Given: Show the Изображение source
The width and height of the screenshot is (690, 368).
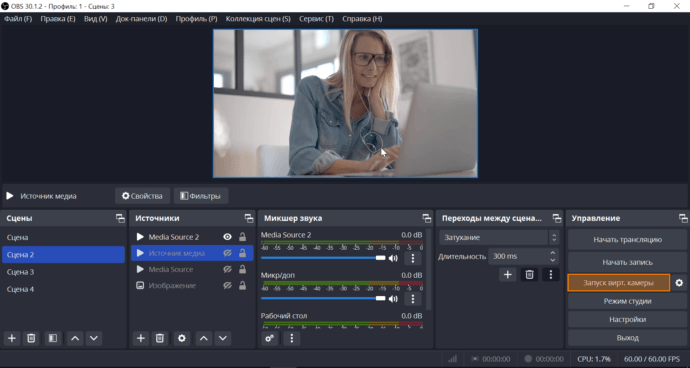Looking at the screenshot, I should pos(227,286).
